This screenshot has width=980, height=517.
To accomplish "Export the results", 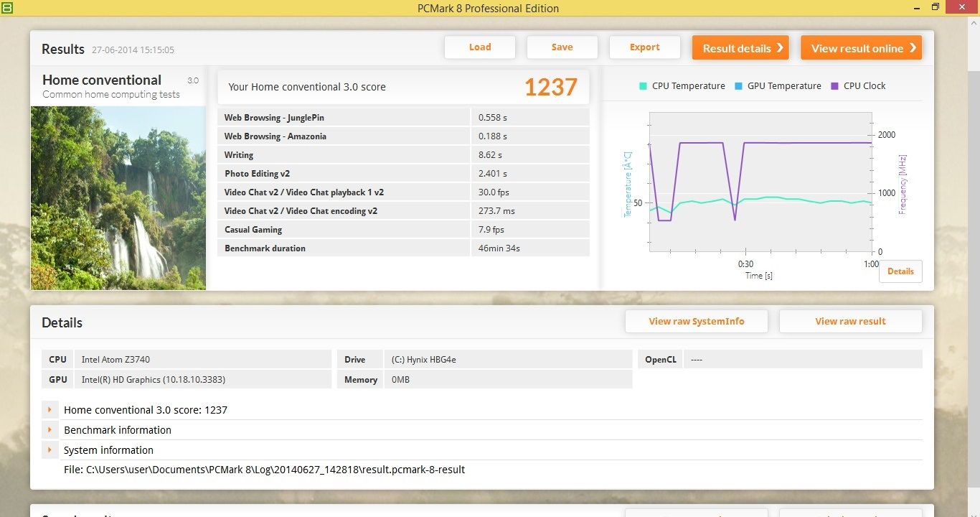I will (645, 47).
